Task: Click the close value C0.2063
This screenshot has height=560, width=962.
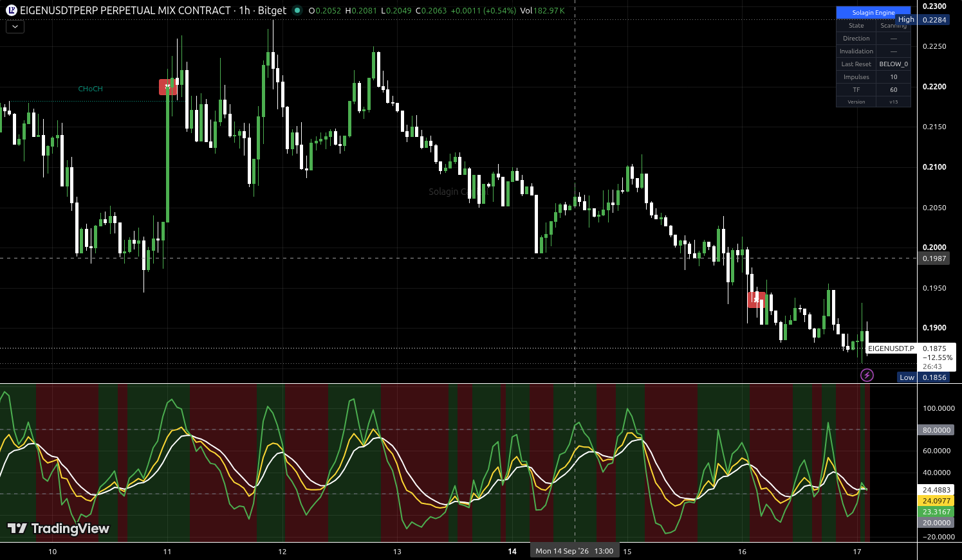Action: [x=431, y=11]
